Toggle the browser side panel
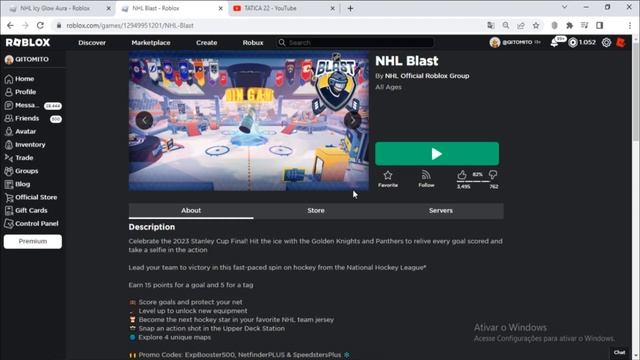 point(600,25)
